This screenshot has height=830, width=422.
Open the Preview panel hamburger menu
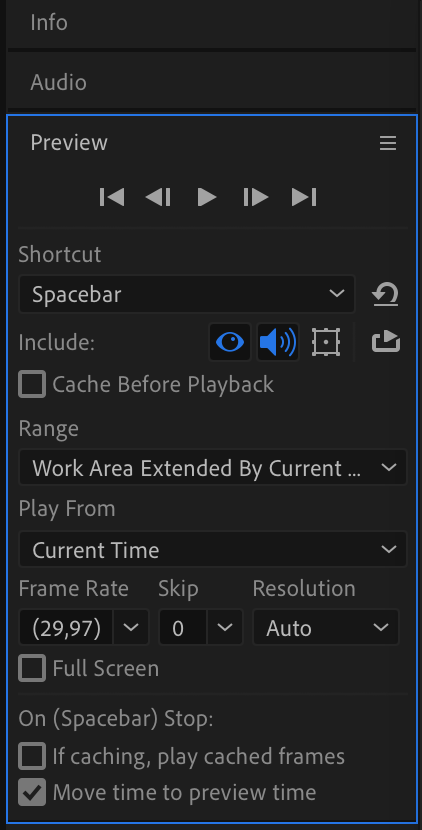[388, 143]
